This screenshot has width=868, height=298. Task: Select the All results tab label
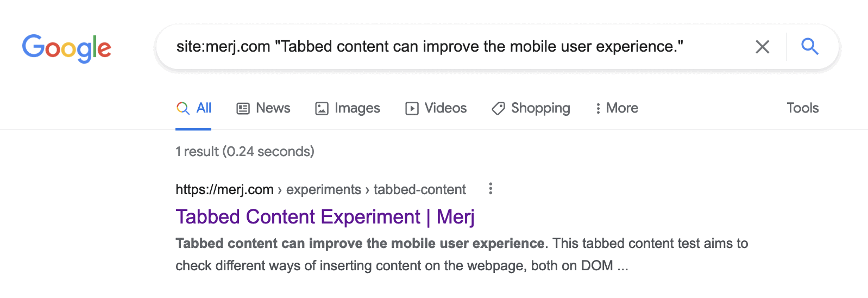pyautogui.click(x=204, y=108)
